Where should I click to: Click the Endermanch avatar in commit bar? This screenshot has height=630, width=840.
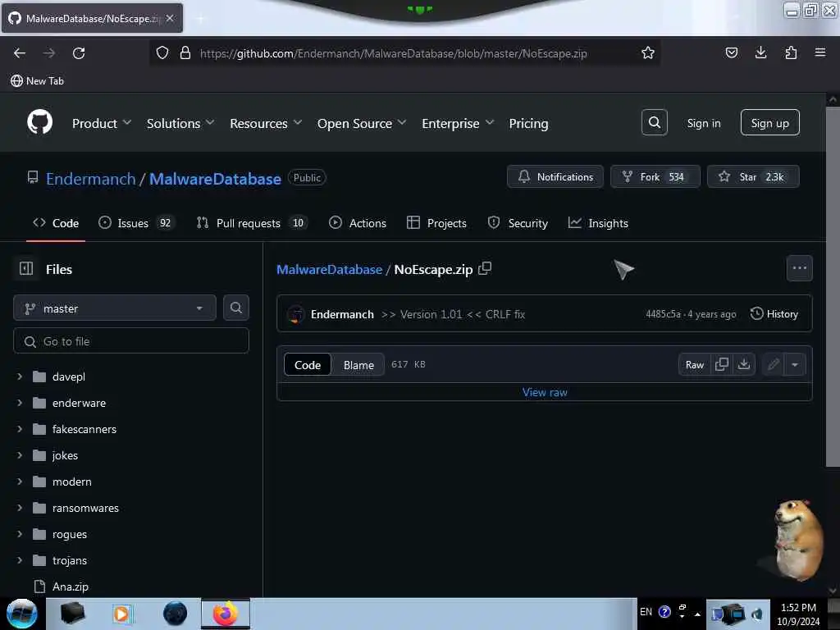(295, 314)
